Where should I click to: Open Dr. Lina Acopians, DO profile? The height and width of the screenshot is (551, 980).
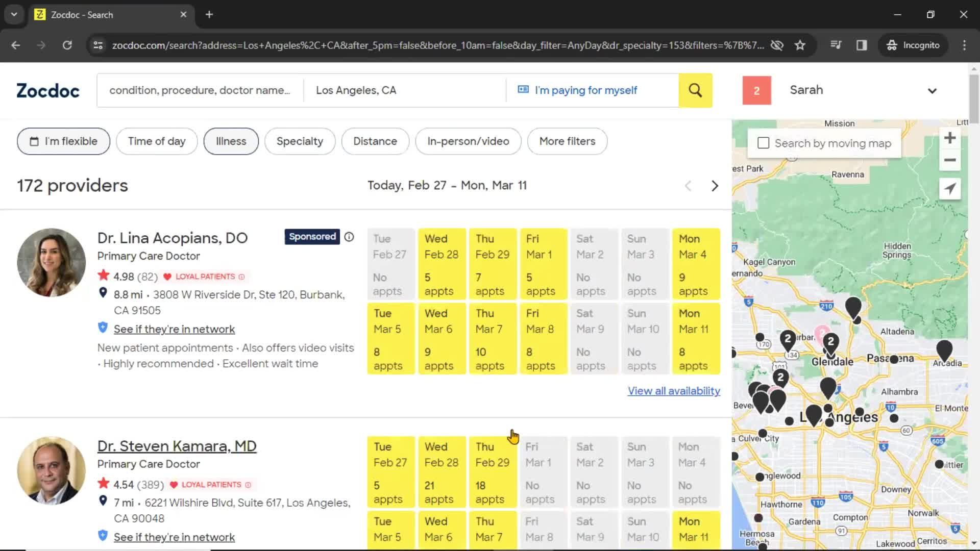click(x=173, y=238)
